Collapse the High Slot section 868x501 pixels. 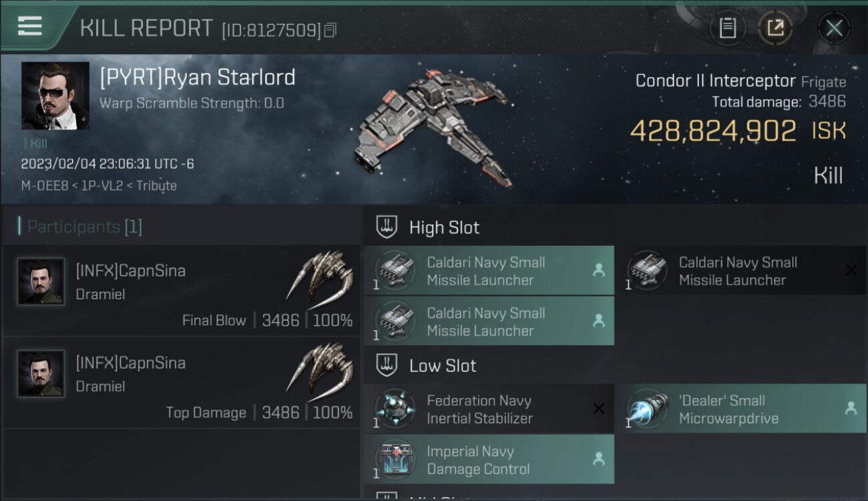[444, 228]
